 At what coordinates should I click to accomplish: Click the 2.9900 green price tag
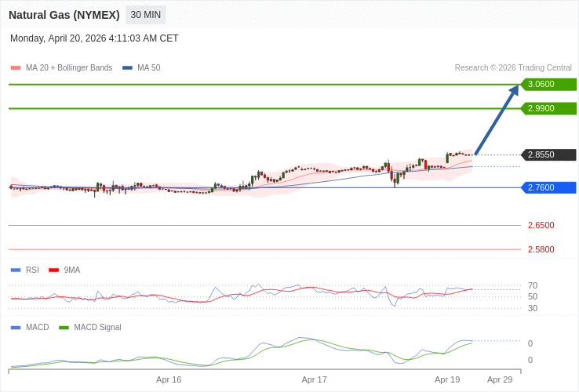tap(548, 108)
